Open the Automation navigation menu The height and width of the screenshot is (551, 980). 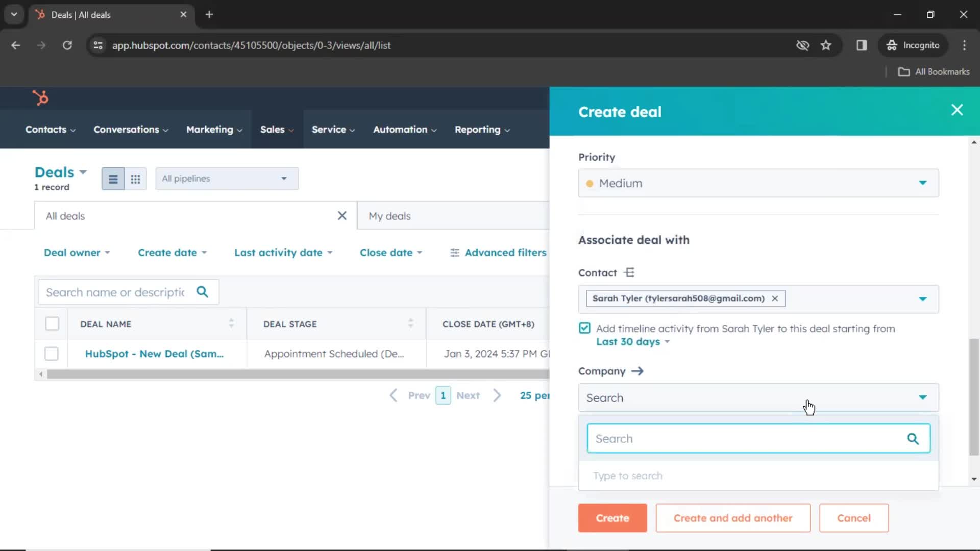click(x=405, y=129)
